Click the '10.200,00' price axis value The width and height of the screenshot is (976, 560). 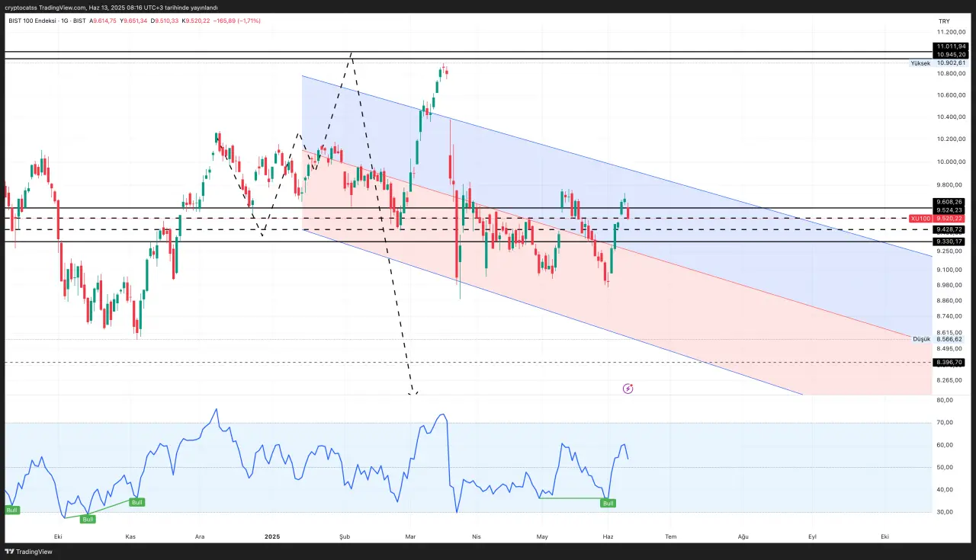952,139
